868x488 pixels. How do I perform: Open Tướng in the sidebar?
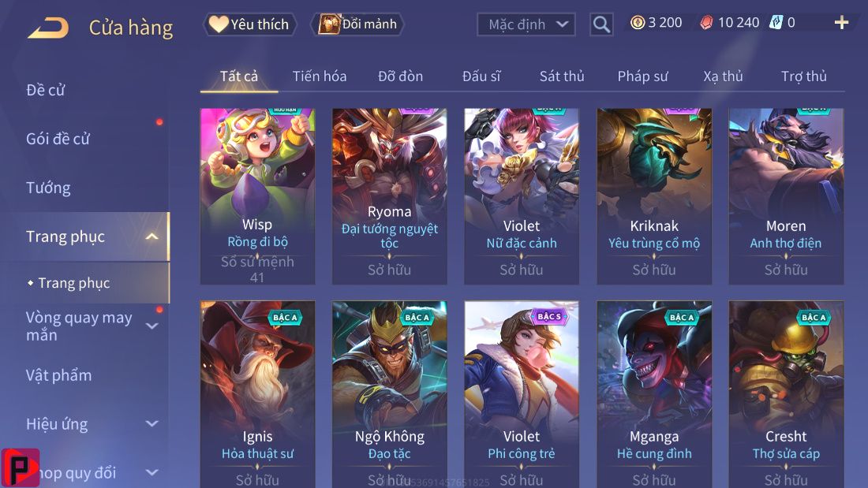click(48, 188)
